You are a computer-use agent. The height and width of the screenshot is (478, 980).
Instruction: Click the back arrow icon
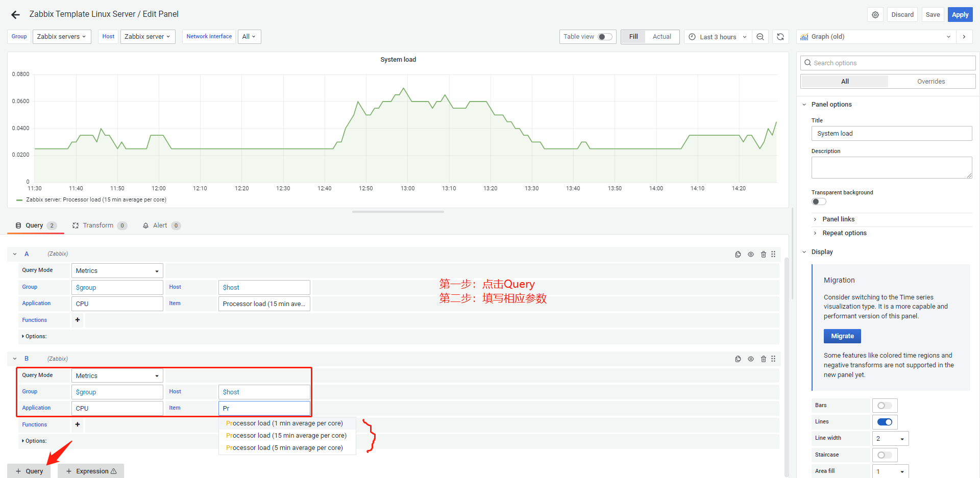[x=15, y=15]
